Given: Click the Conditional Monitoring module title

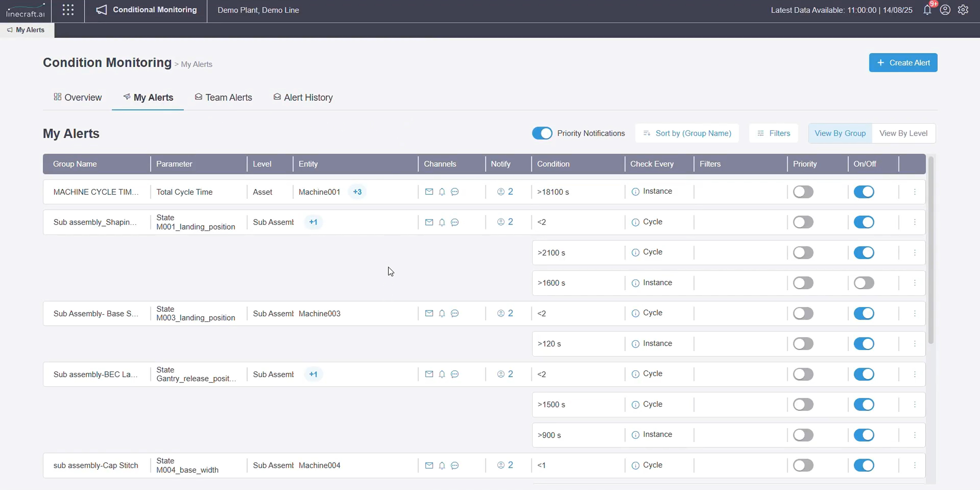Looking at the screenshot, I should 154,10.
